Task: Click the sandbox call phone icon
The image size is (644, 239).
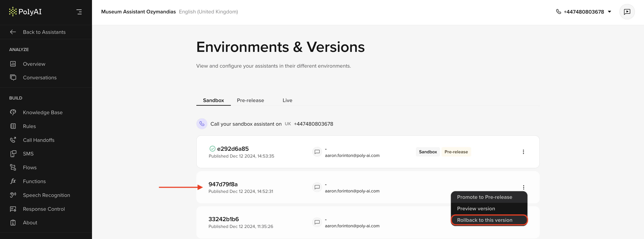Action: (x=202, y=124)
